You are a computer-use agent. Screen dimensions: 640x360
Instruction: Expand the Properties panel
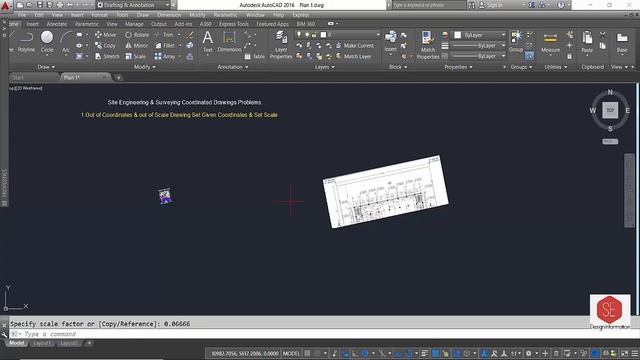458,67
